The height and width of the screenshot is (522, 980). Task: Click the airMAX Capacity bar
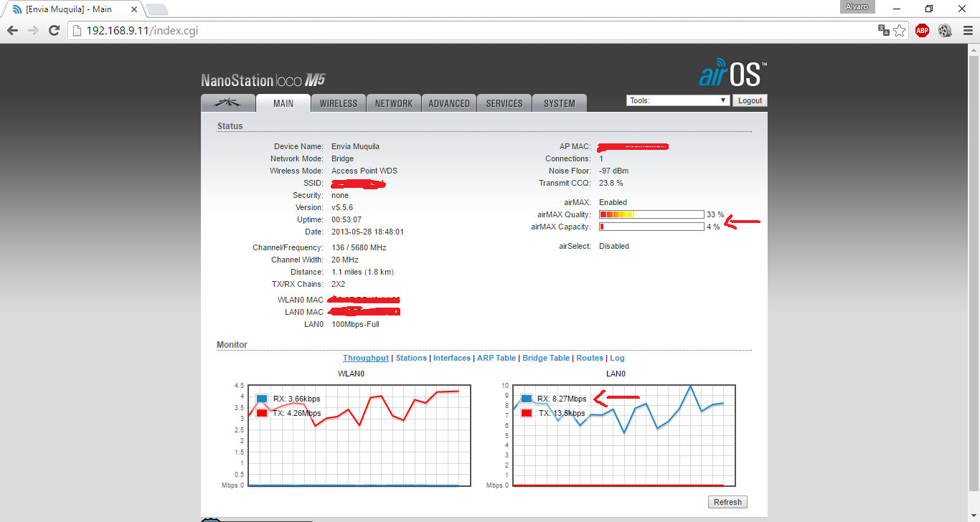click(x=651, y=227)
